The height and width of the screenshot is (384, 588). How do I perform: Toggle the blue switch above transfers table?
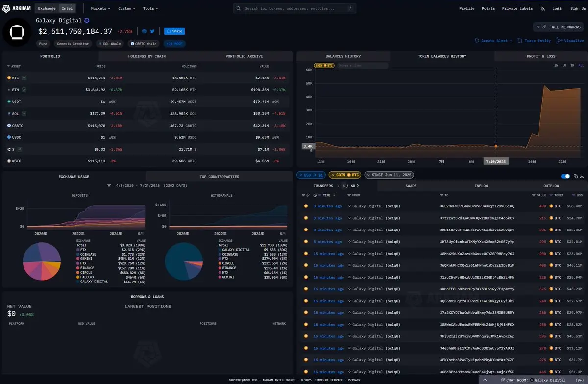pos(565,176)
